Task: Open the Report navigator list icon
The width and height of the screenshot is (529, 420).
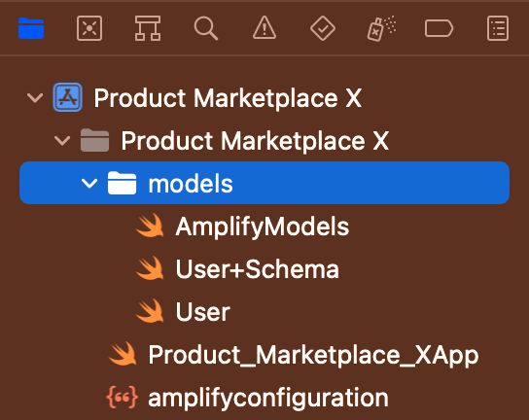Action: click(498, 28)
